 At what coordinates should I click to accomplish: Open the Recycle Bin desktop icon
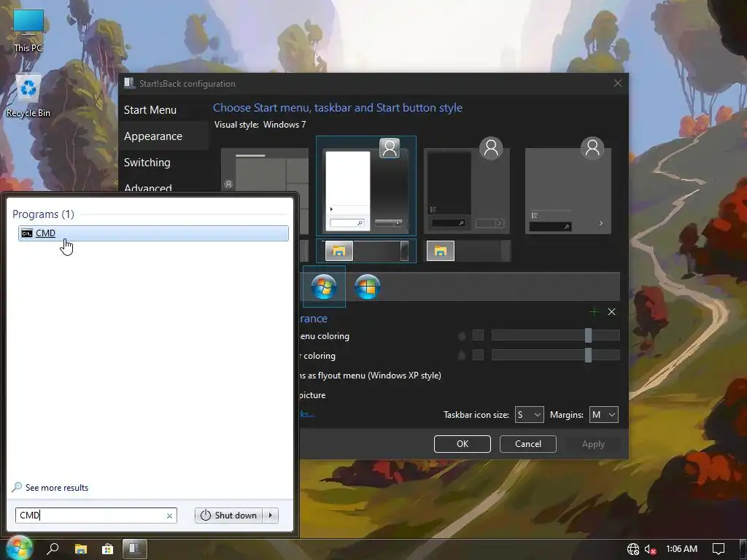tap(28, 96)
